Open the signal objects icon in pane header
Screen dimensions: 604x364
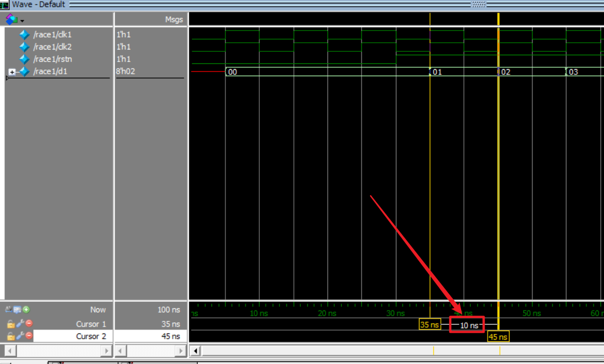click(12, 19)
